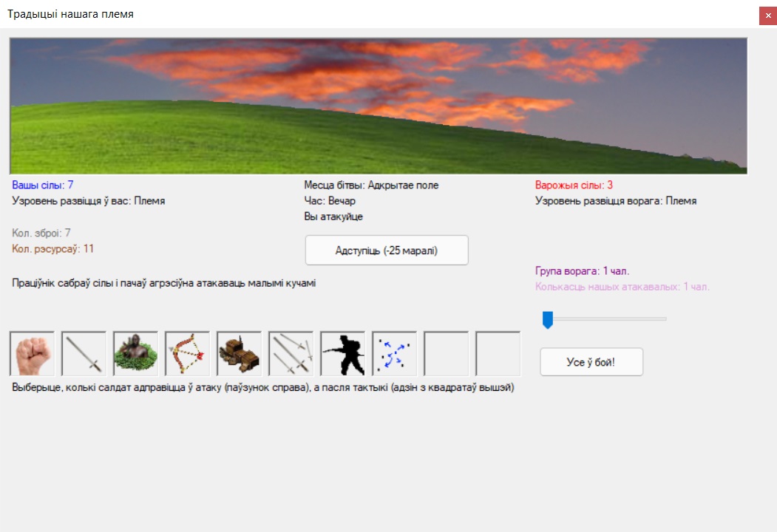Click the first empty tactic slot
The width and height of the screenshot is (777, 532).
pyautogui.click(x=447, y=354)
